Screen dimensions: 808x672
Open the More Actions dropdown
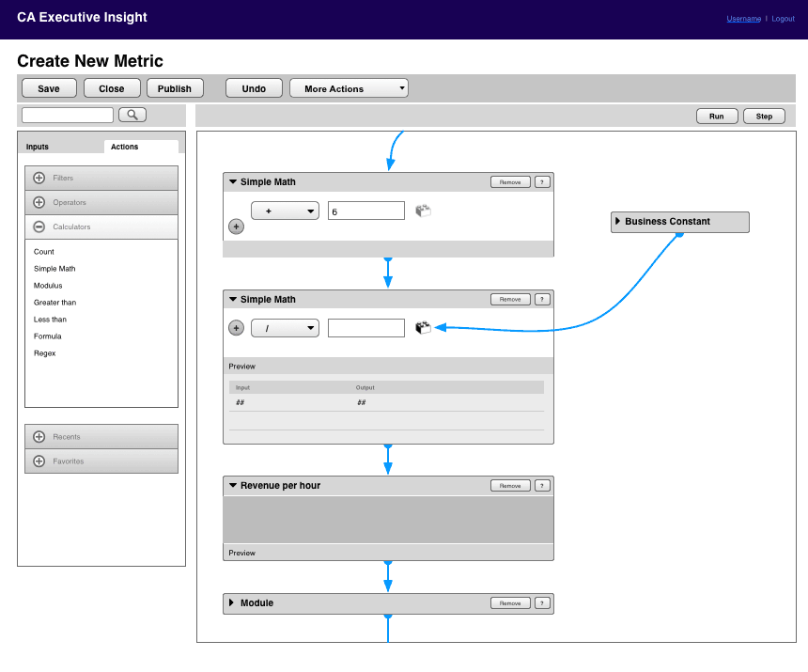click(349, 87)
